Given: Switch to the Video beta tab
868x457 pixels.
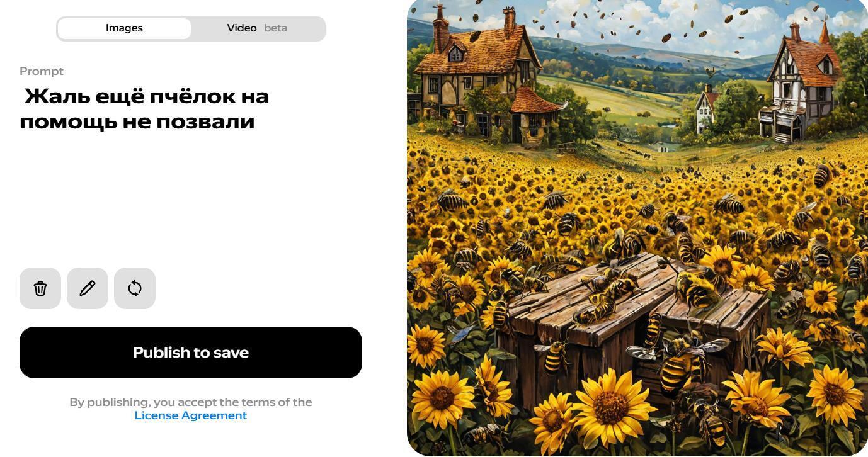Looking at the screenshot, I should coord(257,28).
